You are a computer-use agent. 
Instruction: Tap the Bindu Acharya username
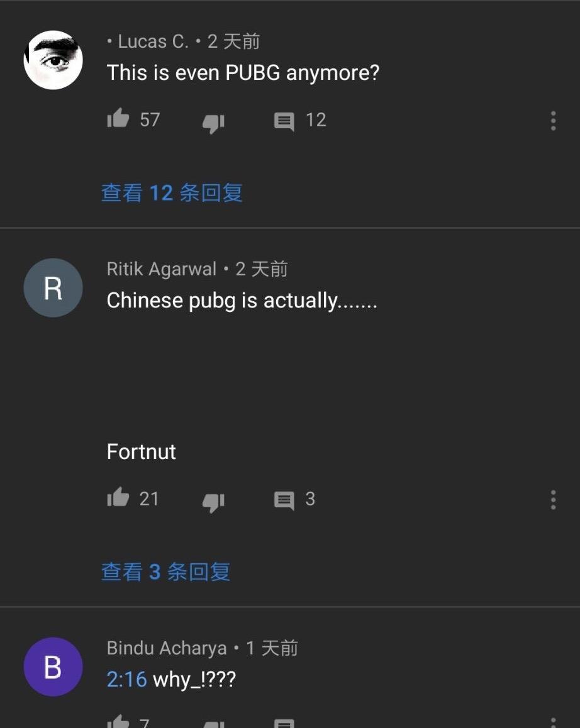pyautogui.click(x=166, y=648)
